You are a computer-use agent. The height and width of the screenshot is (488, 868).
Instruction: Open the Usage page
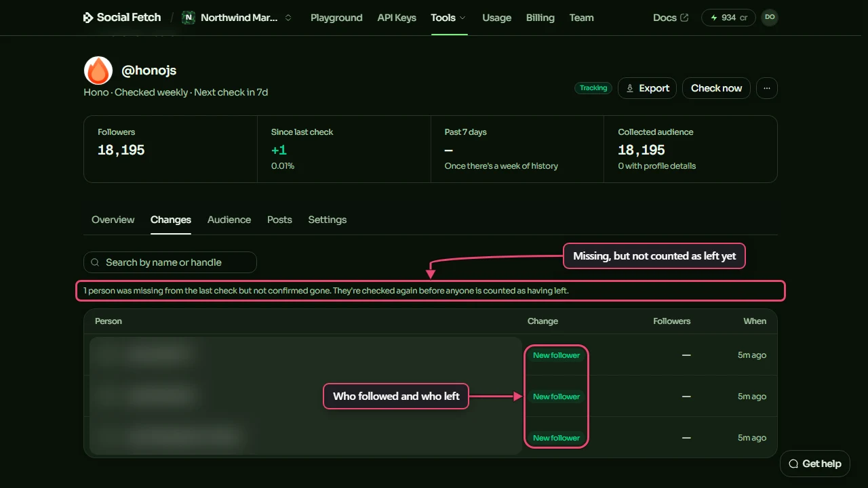coord(496,18)
